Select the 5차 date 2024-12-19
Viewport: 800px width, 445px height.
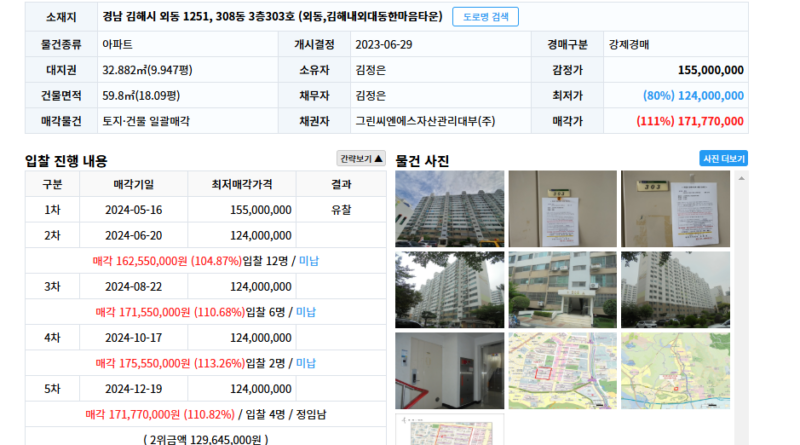134,388
